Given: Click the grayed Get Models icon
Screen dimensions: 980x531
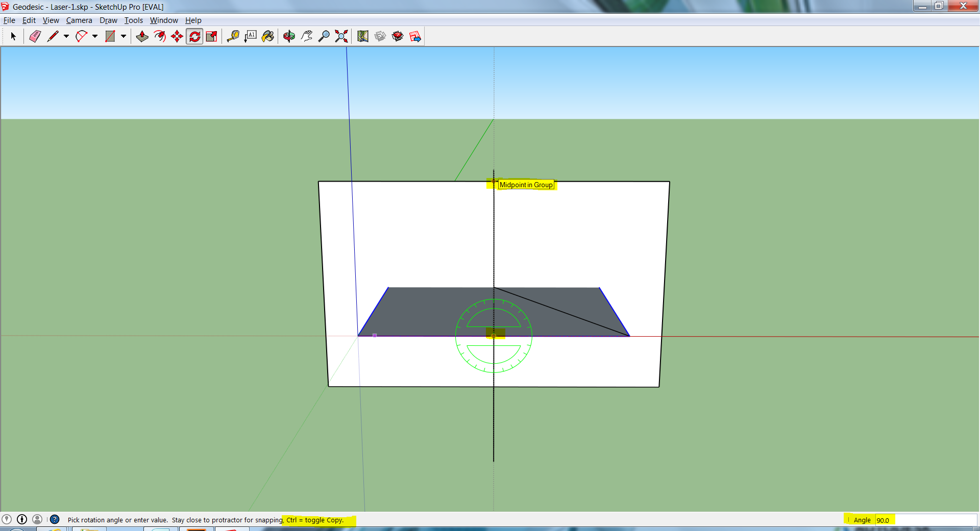Looking at the screenshot, I should tap(380, 36).
